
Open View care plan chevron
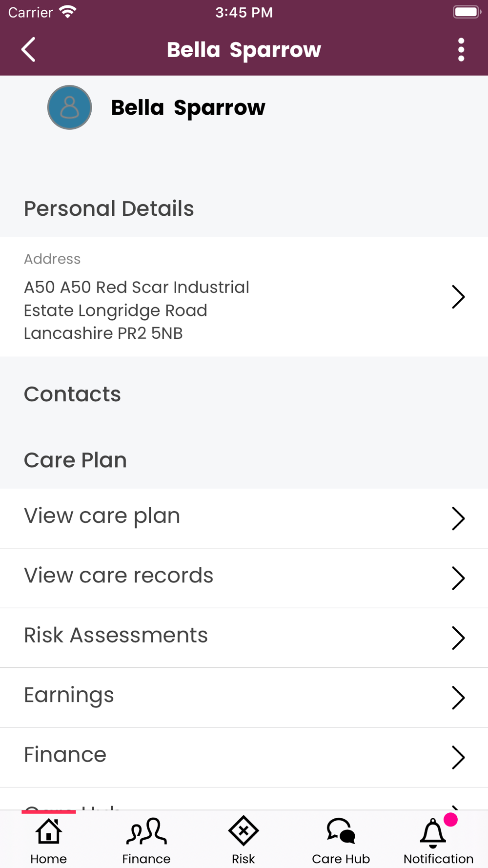458,518
